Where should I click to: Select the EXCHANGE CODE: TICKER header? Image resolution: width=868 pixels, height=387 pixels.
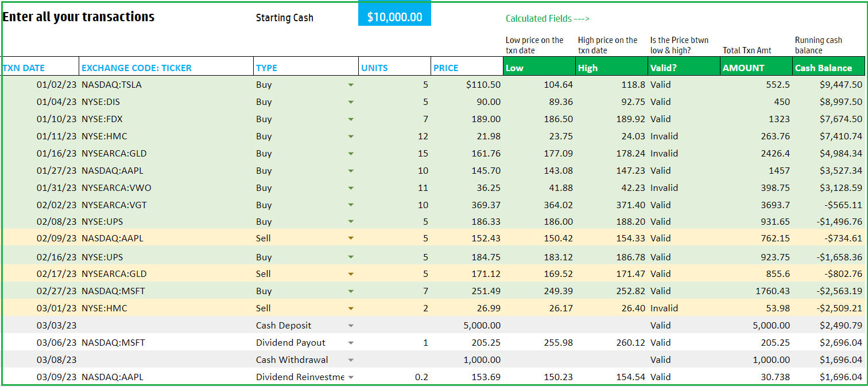click(x=166, y=67)
